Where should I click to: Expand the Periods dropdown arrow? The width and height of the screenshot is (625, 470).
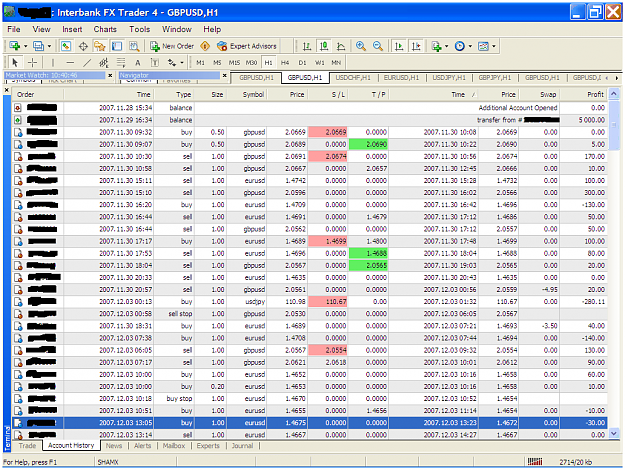click(x=470, y=46)
